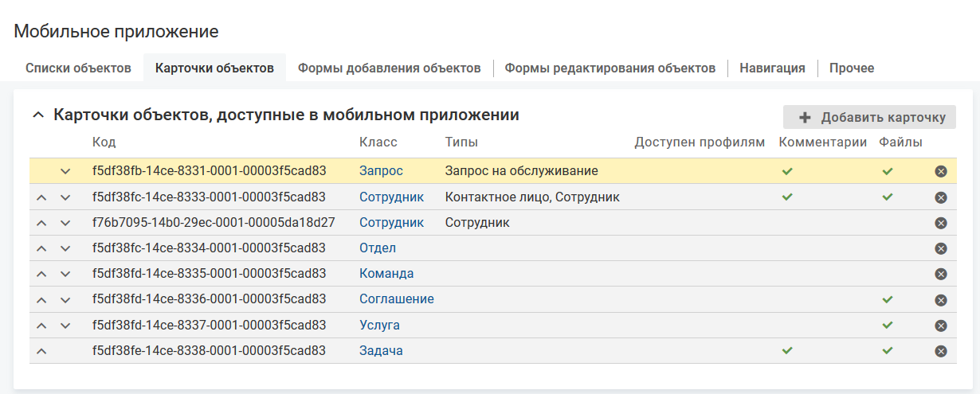Open the Соглашение class link
The width and height of the screenshot is (980, 394).
pos(396,299)
